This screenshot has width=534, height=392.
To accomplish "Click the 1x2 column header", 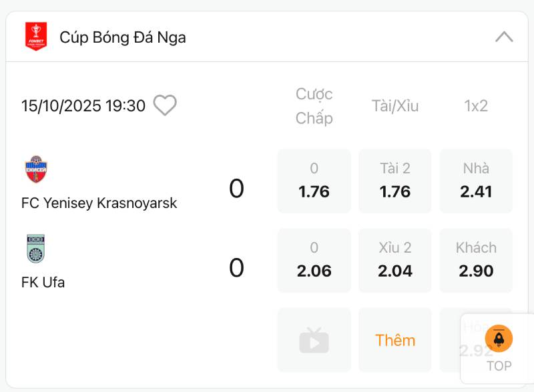I will (476, 106).
